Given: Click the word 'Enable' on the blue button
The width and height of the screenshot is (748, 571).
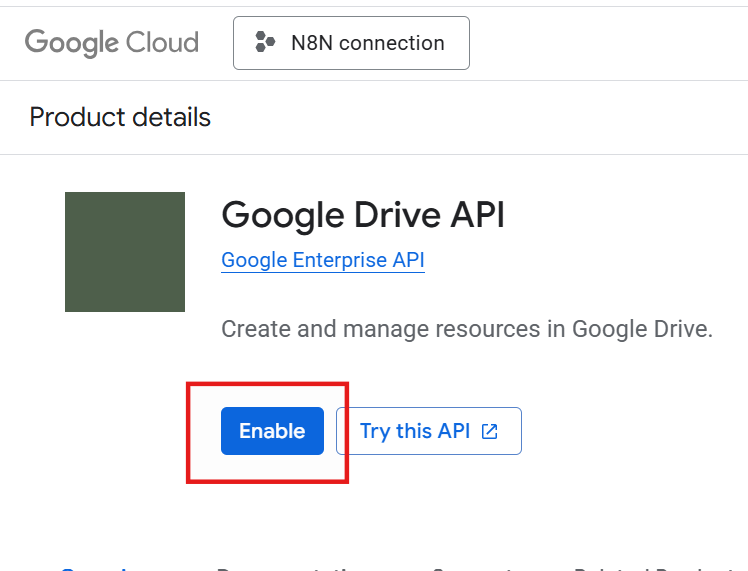Looking at the screenshot, I should pos(272,431).
